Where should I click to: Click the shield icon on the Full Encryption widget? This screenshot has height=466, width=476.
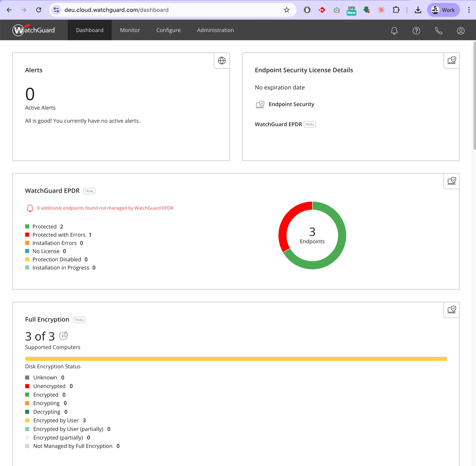[451, 309]
